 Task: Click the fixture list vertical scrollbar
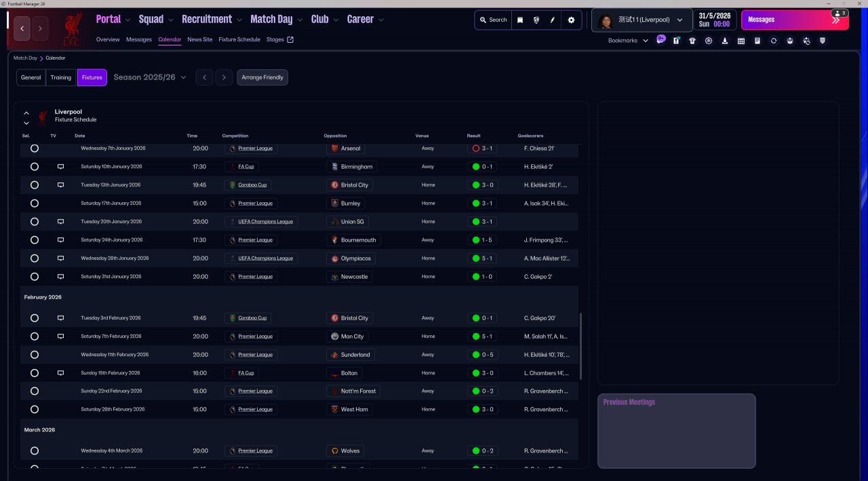tap(580, 346)
